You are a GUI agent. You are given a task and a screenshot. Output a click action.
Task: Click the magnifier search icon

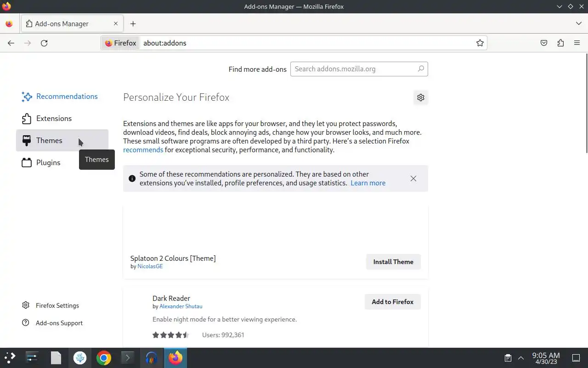(420, 69)
